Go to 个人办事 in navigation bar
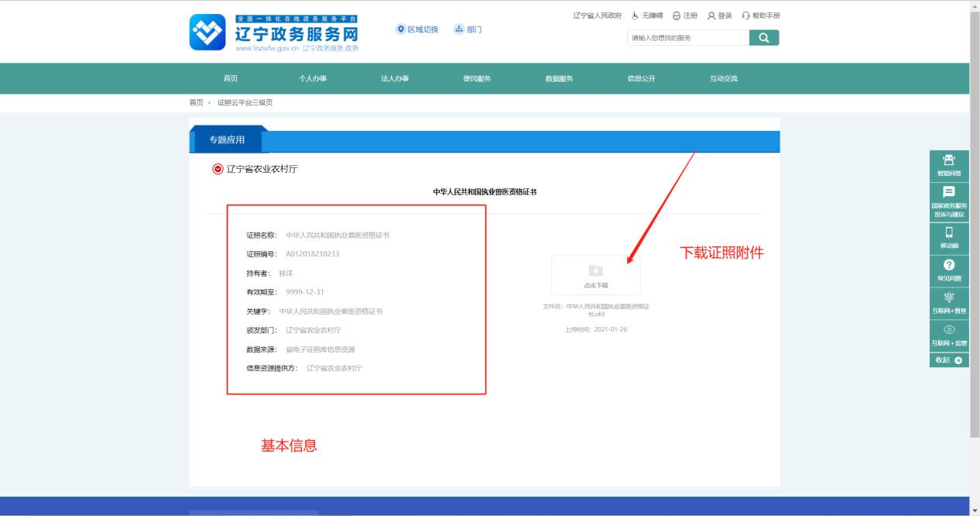 [313, 78]
